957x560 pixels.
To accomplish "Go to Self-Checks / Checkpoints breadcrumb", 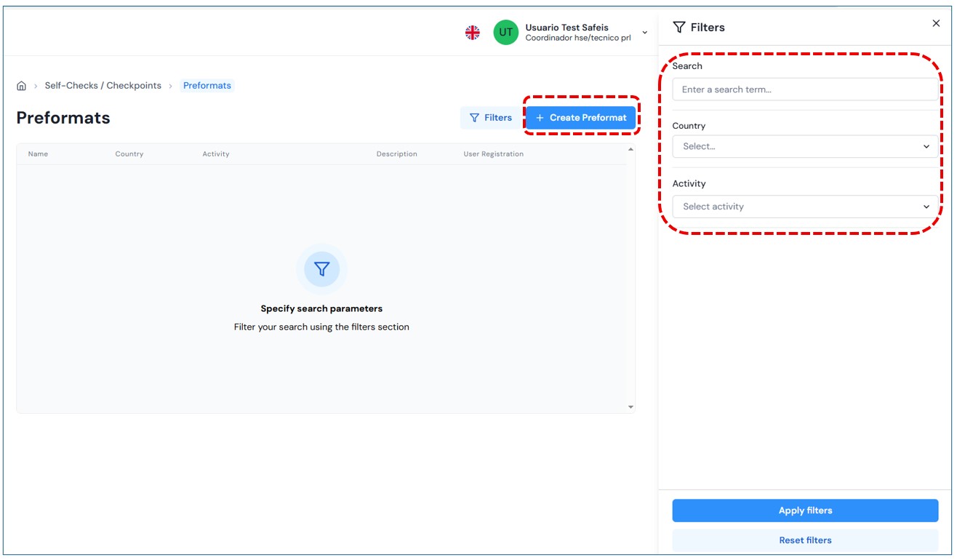I will 103,86.
